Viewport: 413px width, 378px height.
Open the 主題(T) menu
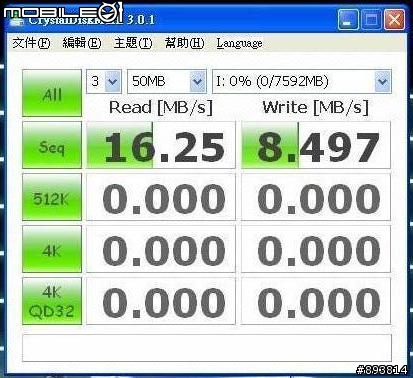tap(133, 43)
